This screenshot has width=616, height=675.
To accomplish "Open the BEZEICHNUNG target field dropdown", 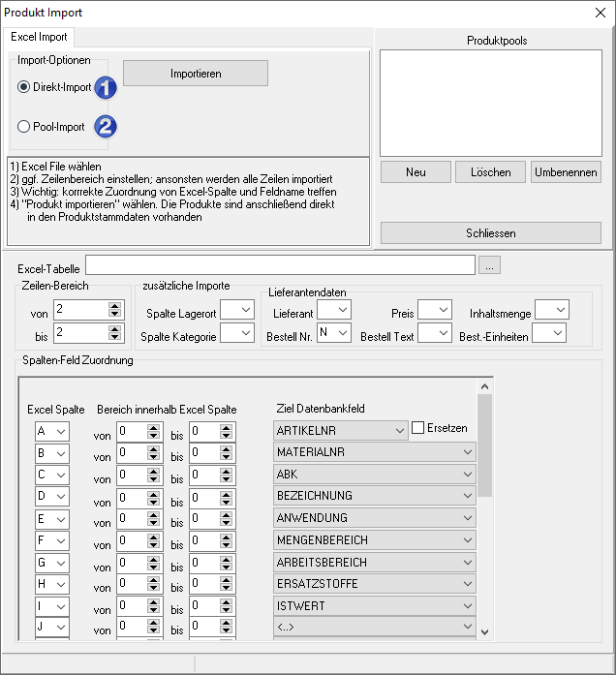I will coord(375,496).
